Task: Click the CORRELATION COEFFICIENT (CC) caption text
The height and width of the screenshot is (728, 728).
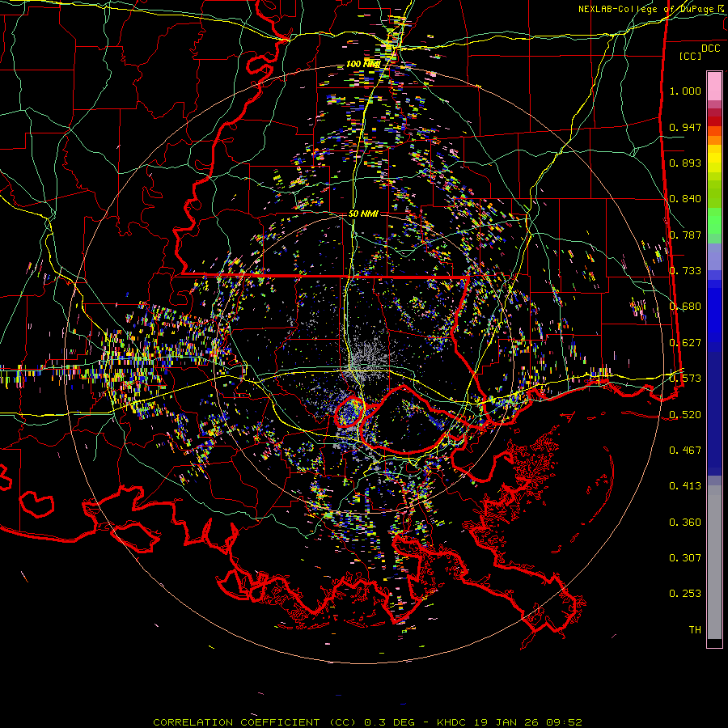Action: (x=255, y=722)
